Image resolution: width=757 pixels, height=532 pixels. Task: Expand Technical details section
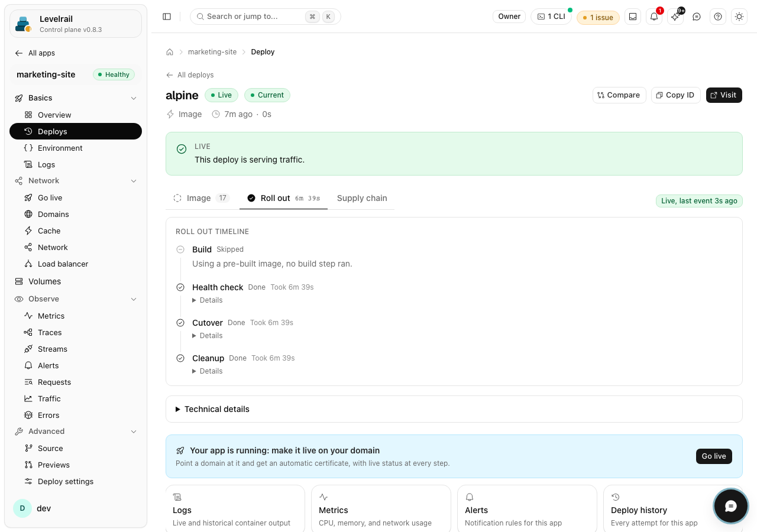454,409
